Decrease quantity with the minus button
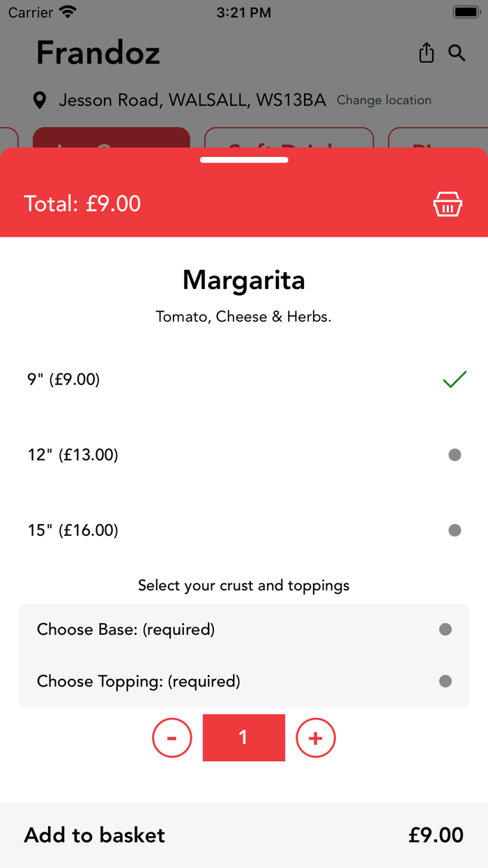Viewport: 488px width, 868px height. 172,738
